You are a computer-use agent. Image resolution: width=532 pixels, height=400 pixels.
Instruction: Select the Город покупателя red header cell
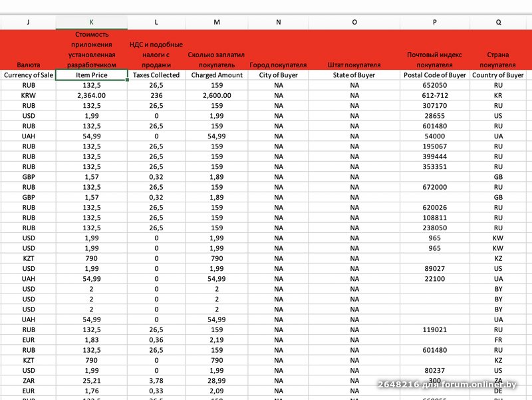pos(278,50)
